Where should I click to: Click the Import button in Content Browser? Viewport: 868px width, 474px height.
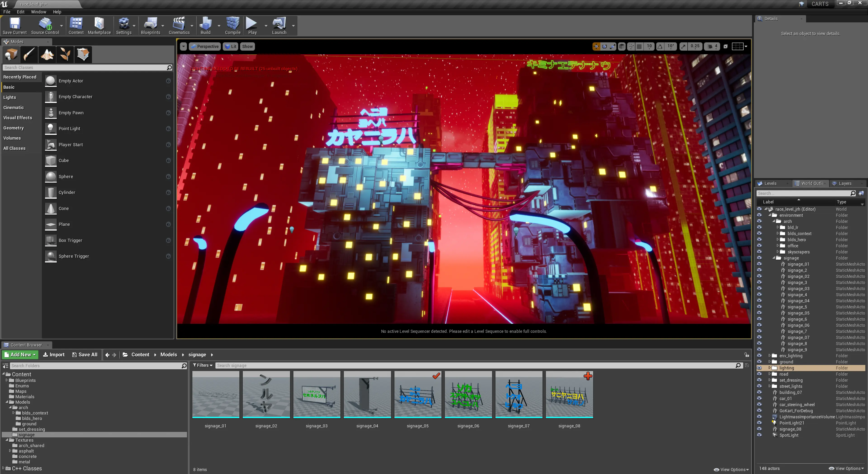[x=54, y=355]
